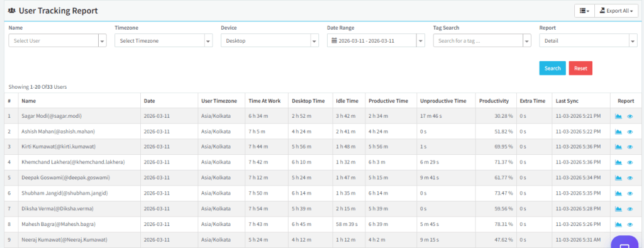The height and width of the screenshot is (248, 644).
Task: Select the name Deepak Goswami(@deepak.goswami)
Action: [x=65, y=178]
